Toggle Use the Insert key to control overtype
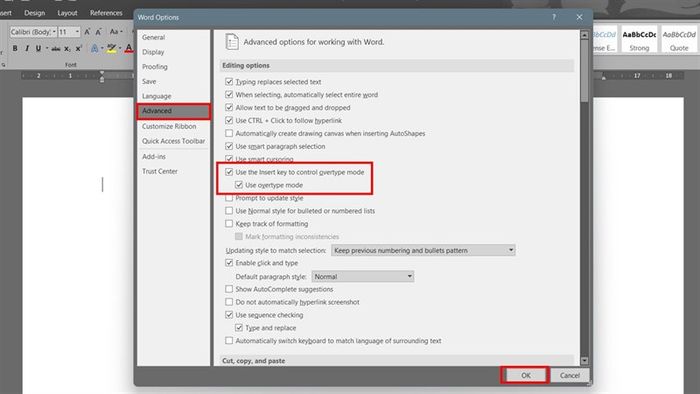Screen dimensions: 700x394 coord(229,172)
